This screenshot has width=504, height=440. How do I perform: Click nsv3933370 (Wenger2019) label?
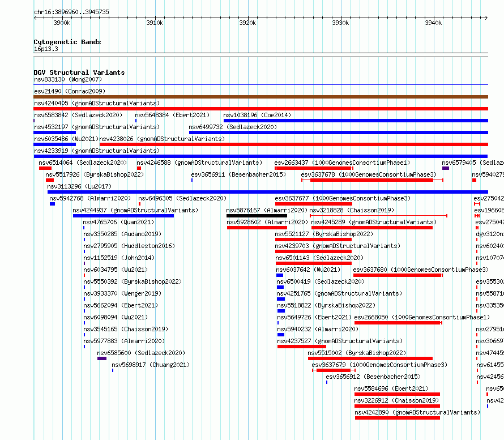coord(122,293)
